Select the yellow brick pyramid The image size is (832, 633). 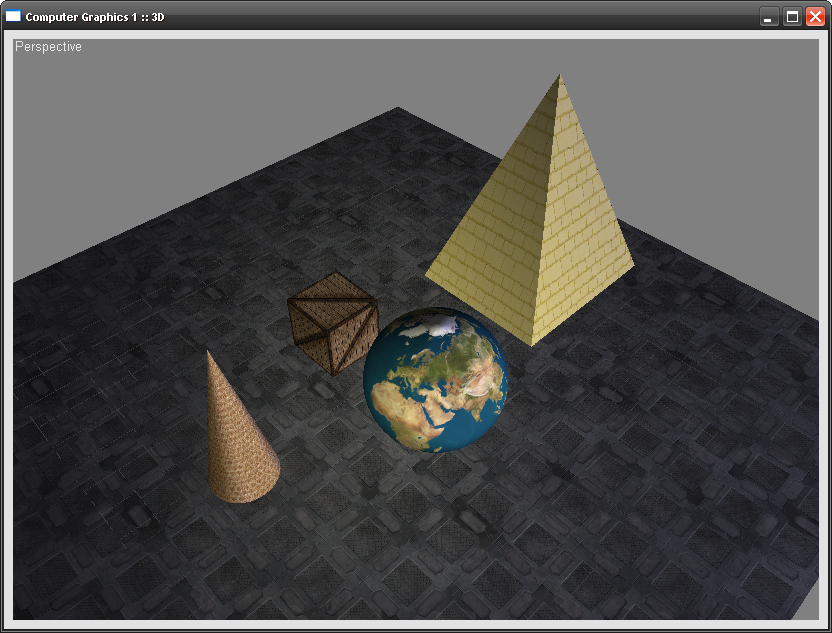(x=536, y=223)
